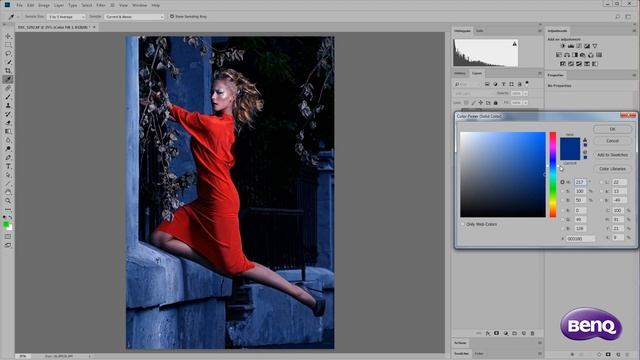Open the layer Opacity dropdown arrow
The height and width of the screenshot is (360, 640).
525,93
